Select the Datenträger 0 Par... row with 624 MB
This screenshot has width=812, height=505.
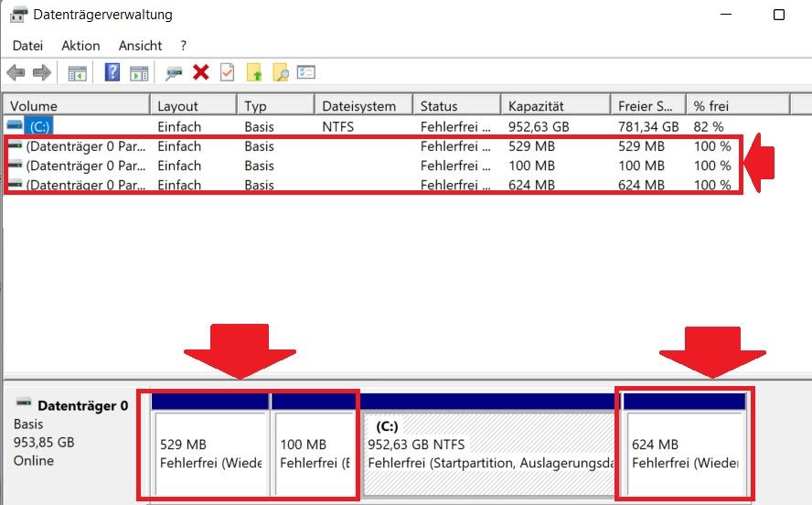(85, 185)
